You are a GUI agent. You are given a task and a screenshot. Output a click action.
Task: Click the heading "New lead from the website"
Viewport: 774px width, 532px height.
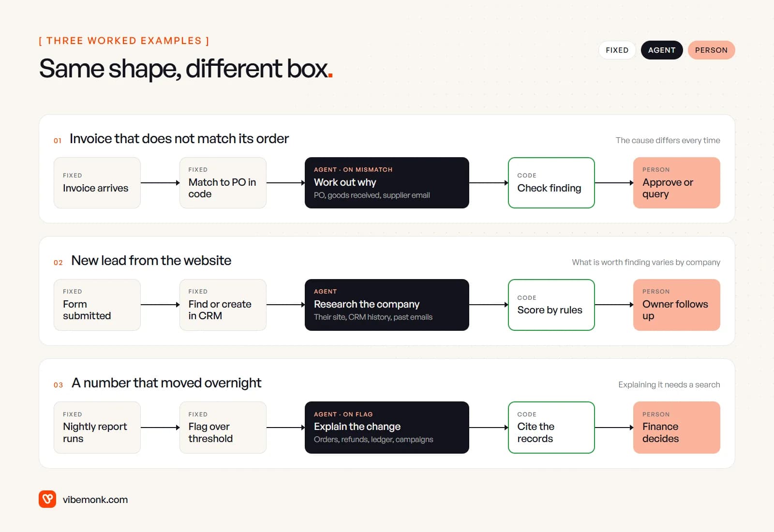151,261
